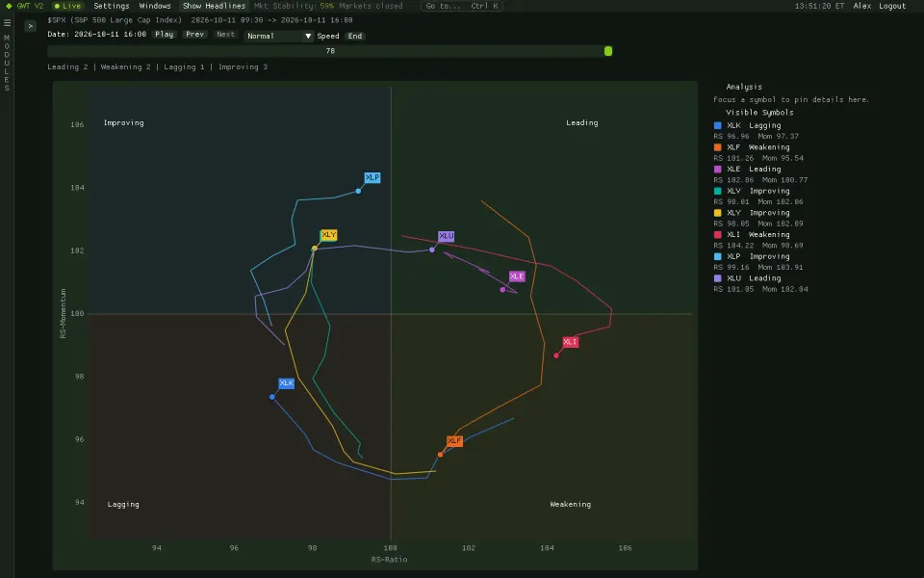Click the Weakening quadrant label
The height and width of the screenshot is (578, 924).
pos(571,504)
